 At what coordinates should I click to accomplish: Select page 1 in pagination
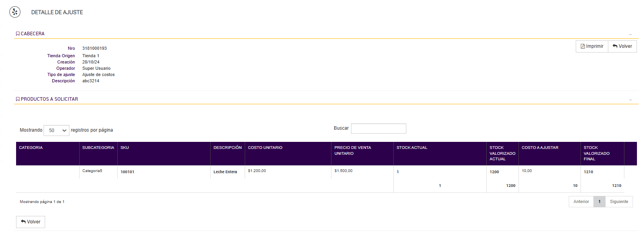[x=599, y=202]
